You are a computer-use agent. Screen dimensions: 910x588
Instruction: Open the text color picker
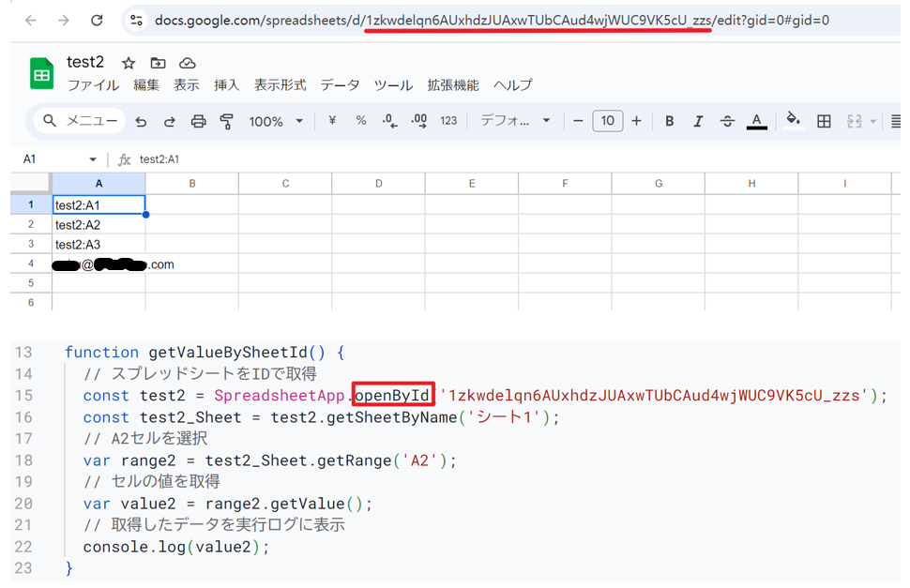756,121
